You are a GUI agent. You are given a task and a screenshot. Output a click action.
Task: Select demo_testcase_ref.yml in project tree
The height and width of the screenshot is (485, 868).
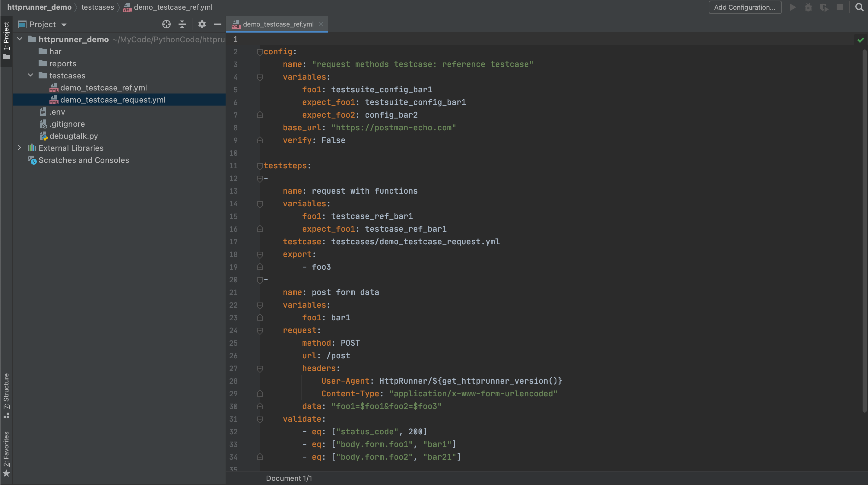click(x=98, y=88)
